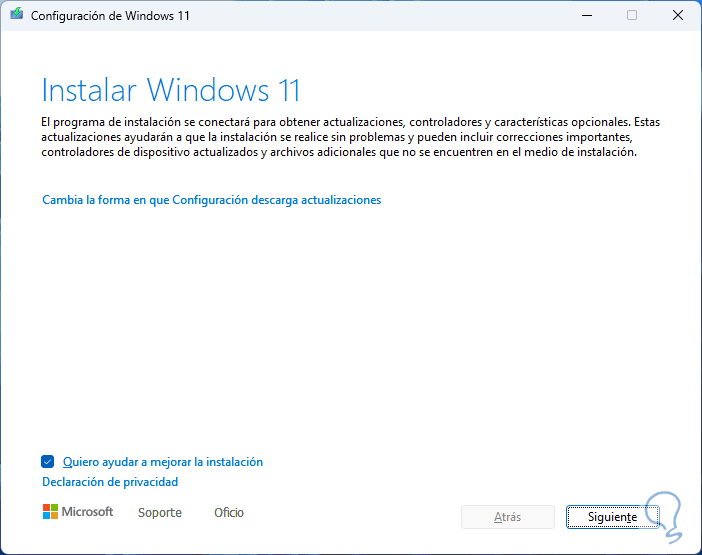Open the Declaración de privacidad link
Viewport: 702px width, 555px height.
point(110,482)
